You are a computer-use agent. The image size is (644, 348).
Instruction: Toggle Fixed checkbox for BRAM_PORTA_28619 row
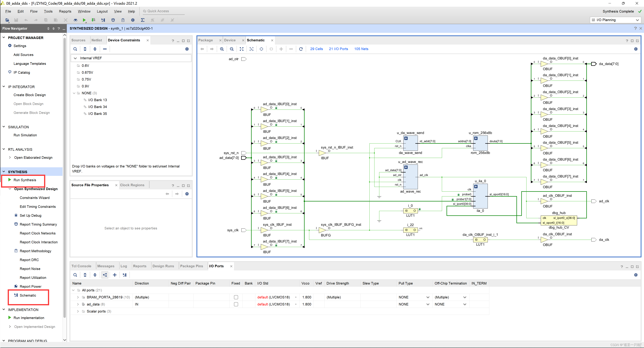(236, 297)
